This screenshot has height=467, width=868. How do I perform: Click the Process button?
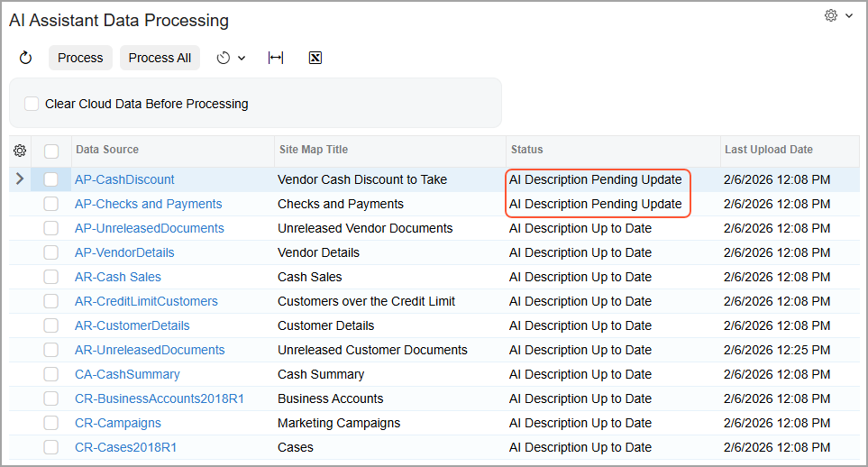[80, 58]
